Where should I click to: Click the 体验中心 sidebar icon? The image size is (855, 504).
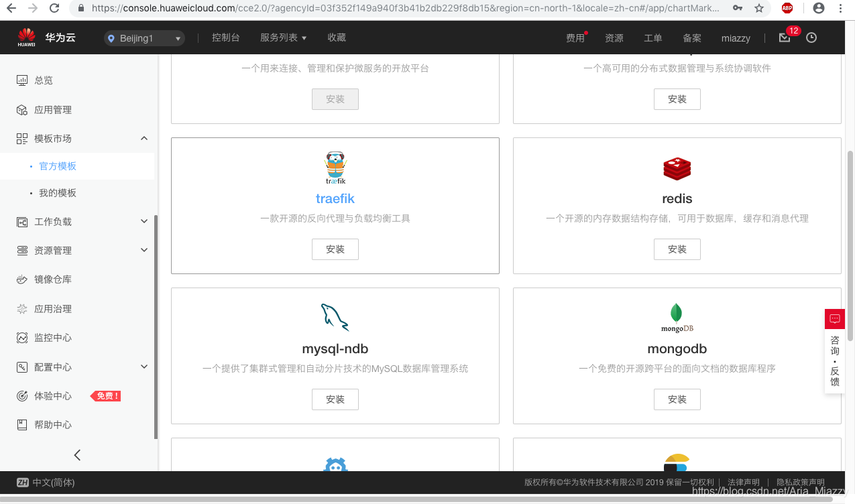point(22,396)
